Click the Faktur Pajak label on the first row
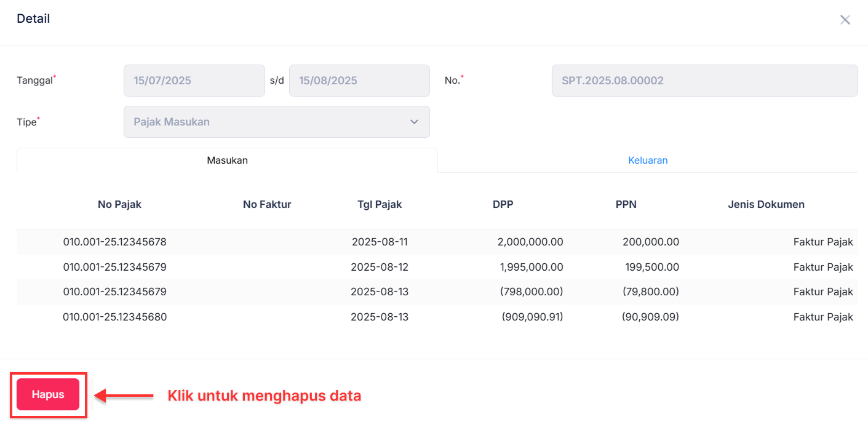 coord(823,242)
